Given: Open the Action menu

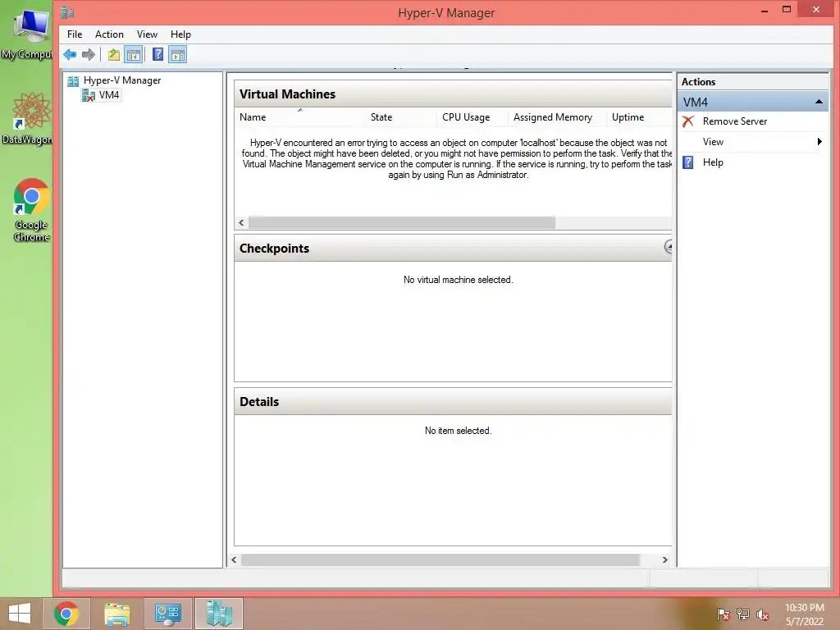Looking at the screenshot, I should [x=109, y=34].
